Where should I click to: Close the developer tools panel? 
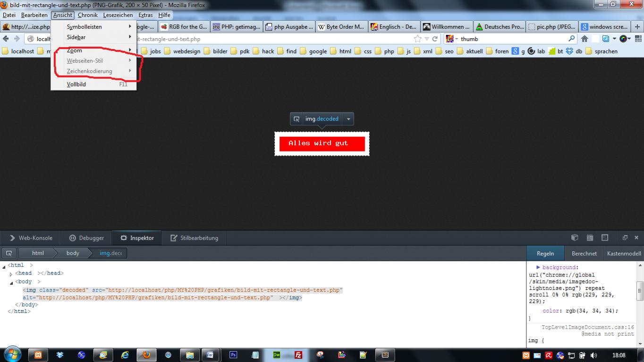636,238
